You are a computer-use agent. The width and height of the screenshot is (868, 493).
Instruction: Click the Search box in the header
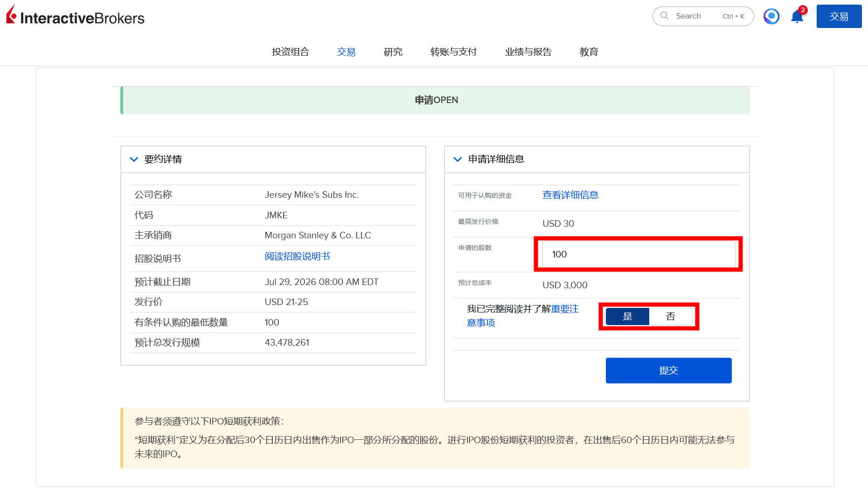(703, 16)
